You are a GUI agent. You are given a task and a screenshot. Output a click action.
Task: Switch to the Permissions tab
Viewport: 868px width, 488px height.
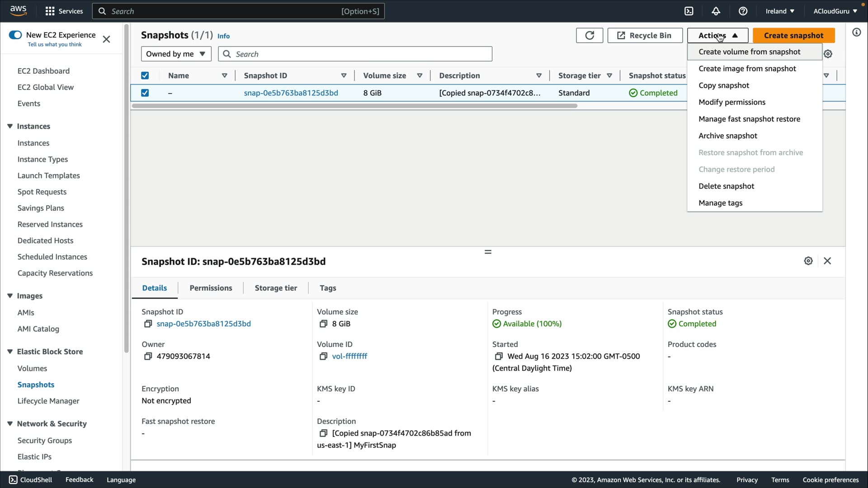(211, 288)
